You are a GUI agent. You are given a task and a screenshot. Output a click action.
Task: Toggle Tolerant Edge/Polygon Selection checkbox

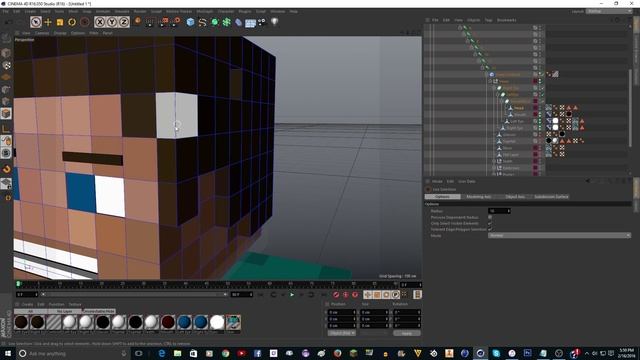[490, 229]
